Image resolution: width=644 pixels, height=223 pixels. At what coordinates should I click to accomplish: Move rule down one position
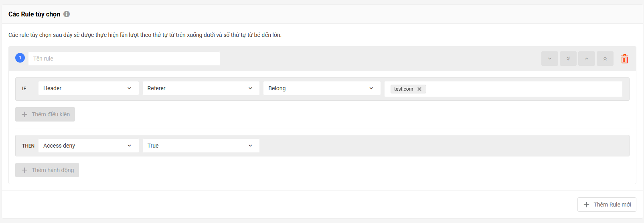pyautogui.click(x=550, y=59)
